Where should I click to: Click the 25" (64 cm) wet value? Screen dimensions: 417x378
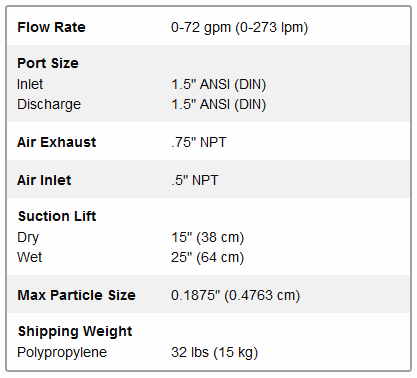tap(208, 257)
